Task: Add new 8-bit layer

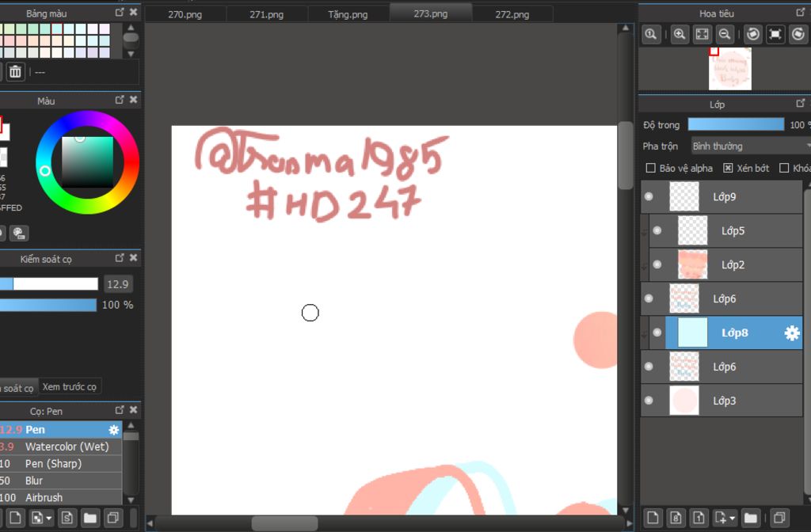Action: pyautogui.click(x=676, y=518)
